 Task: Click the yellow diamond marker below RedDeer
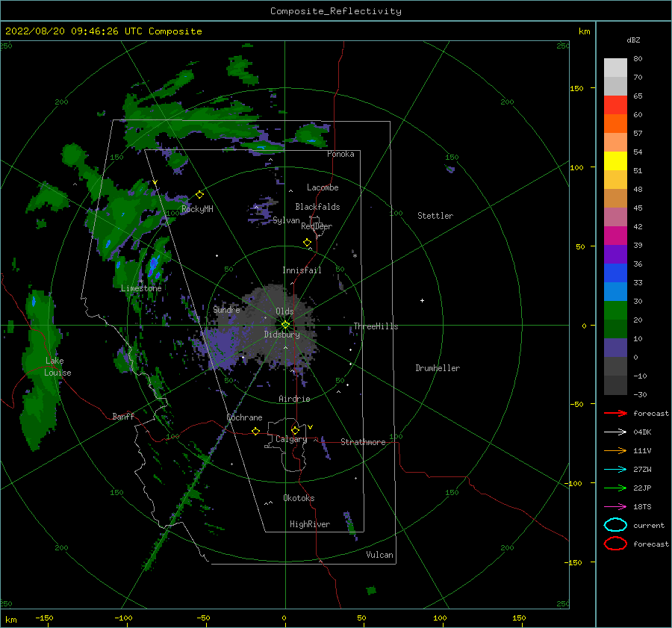[308, 243]
